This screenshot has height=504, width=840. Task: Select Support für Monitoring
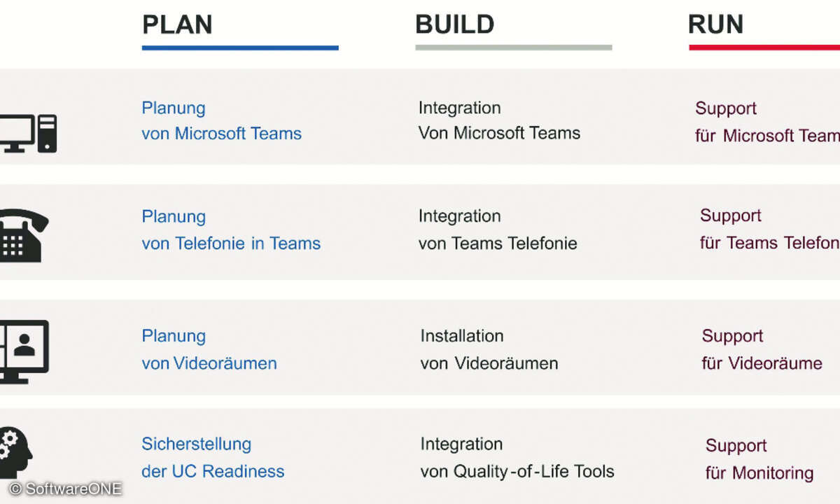[759, 459]
